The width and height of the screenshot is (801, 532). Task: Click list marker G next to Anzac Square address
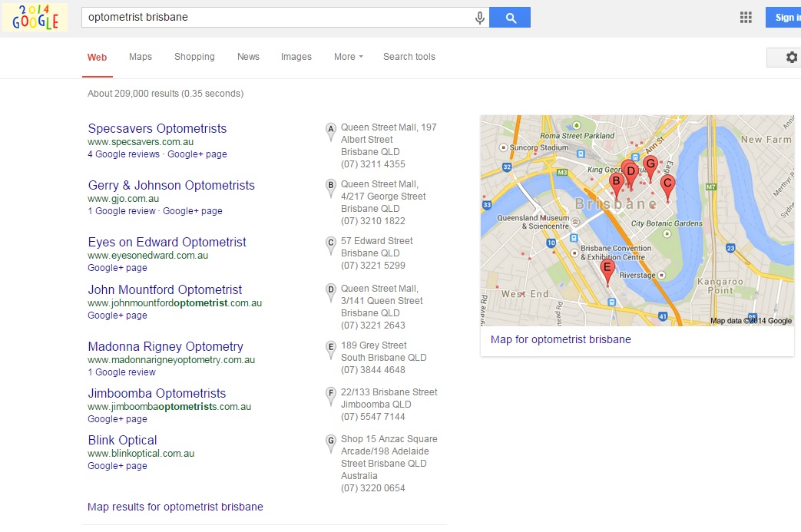[331, 444]
